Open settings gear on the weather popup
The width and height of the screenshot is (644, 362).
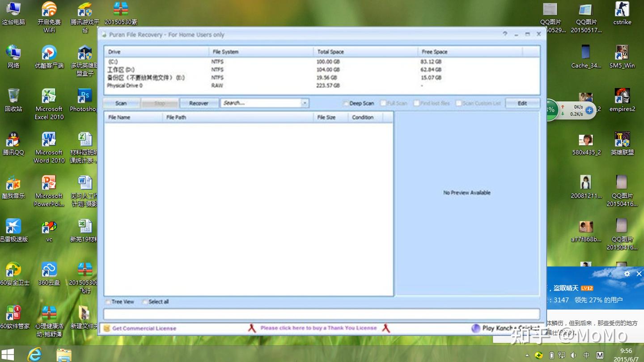click(627, 274)
